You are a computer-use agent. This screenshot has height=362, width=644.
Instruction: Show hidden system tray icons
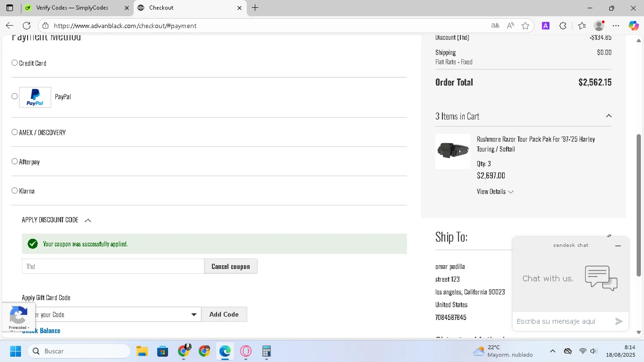click(553, 351)
